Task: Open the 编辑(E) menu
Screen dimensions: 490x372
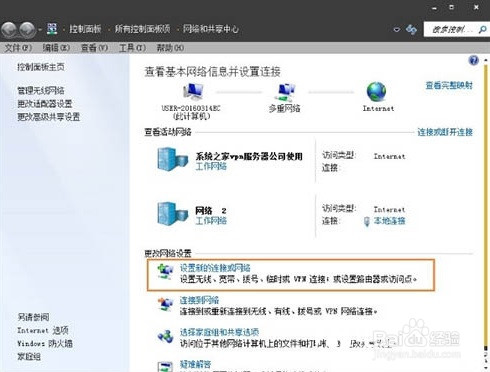Action: tap(56, 48)
